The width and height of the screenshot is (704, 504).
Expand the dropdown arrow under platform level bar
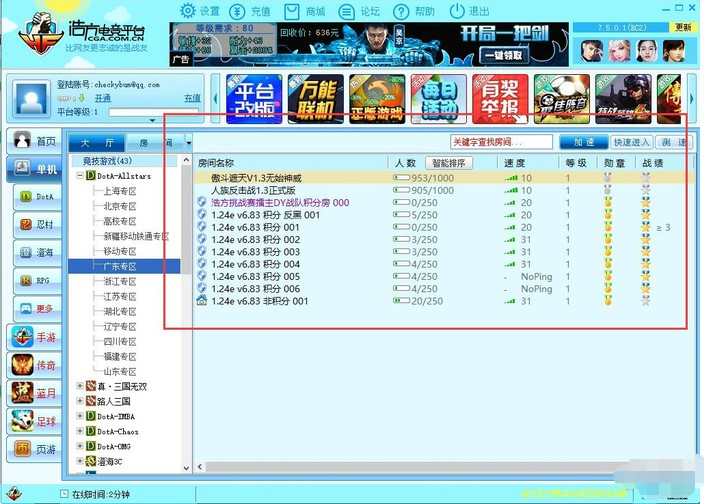click(x=152, y=120)
